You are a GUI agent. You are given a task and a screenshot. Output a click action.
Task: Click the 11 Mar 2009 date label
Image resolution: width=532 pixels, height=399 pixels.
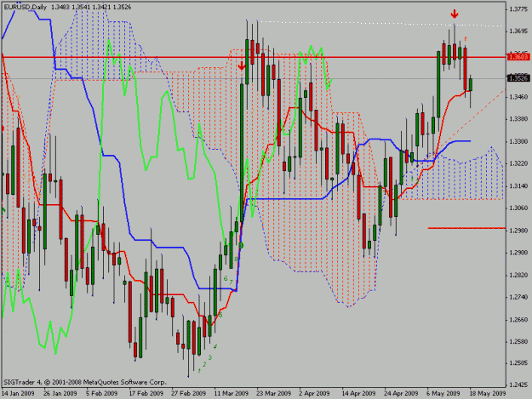pyautogui.click(x=231, y=393)
